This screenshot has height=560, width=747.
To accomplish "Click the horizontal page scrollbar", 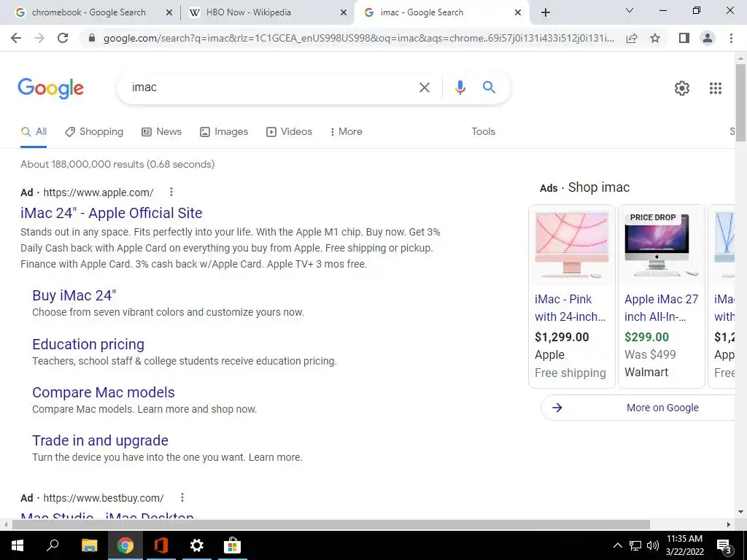I will coord(331,525).
